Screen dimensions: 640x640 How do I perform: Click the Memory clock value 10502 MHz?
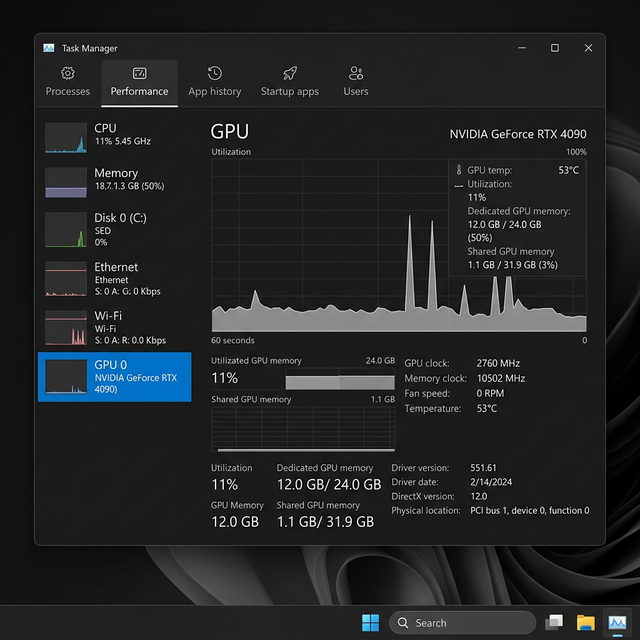501,378
